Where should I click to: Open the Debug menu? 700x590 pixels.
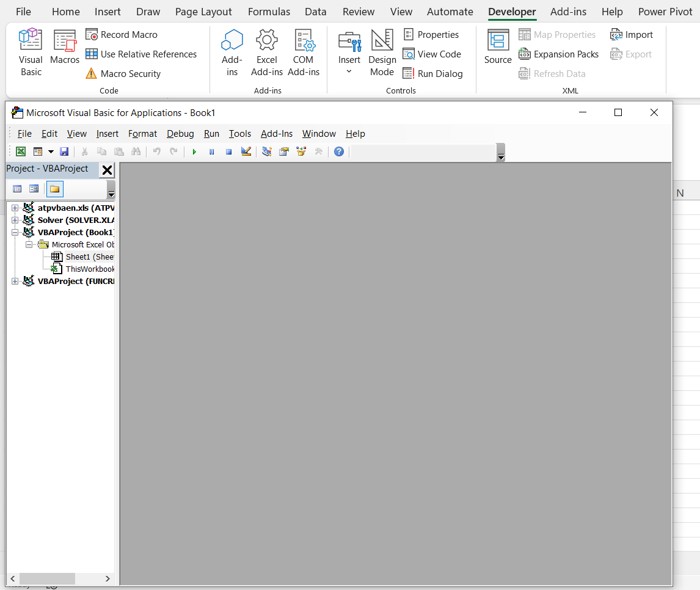click(x=180, y=134)
